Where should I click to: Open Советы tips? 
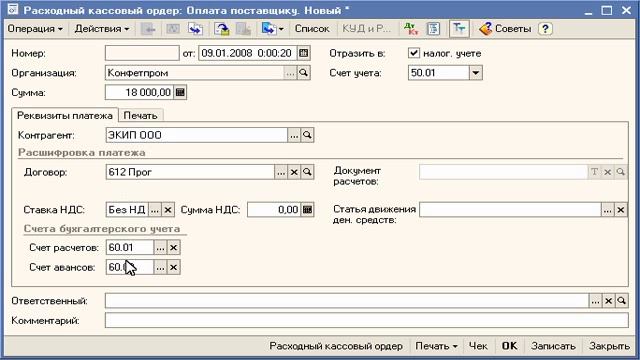pyautogui.click(x=505, y=29)
